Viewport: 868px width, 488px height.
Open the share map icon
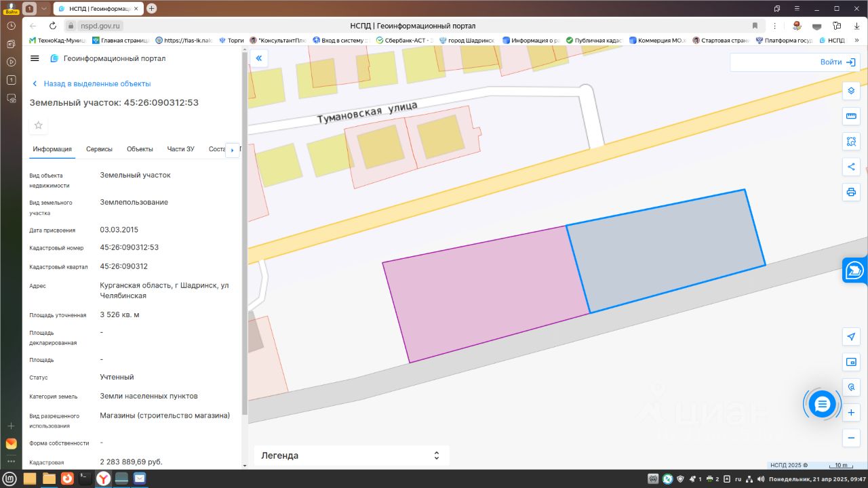(851, 167)
